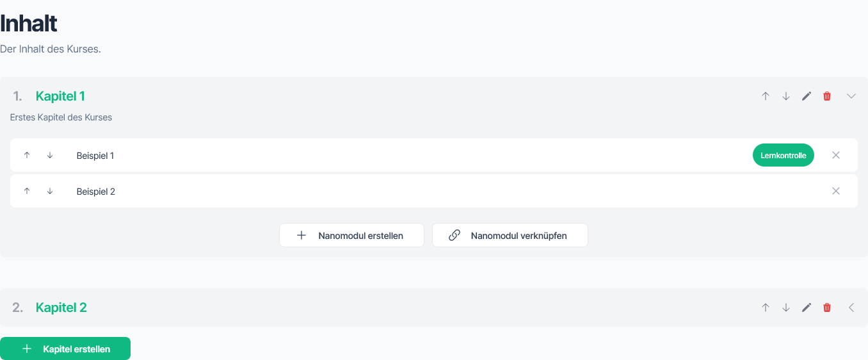Move Kapitel 1 down with arrow icon
Image resolution: width=868 pixels, height=360 pixels.
[786, 96]
